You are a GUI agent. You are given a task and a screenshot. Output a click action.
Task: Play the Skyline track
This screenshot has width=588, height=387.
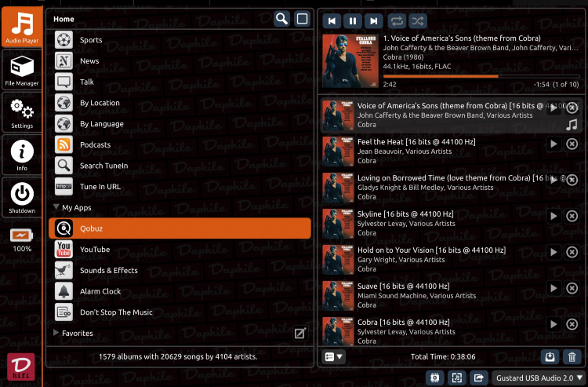(x=554, y=216)
